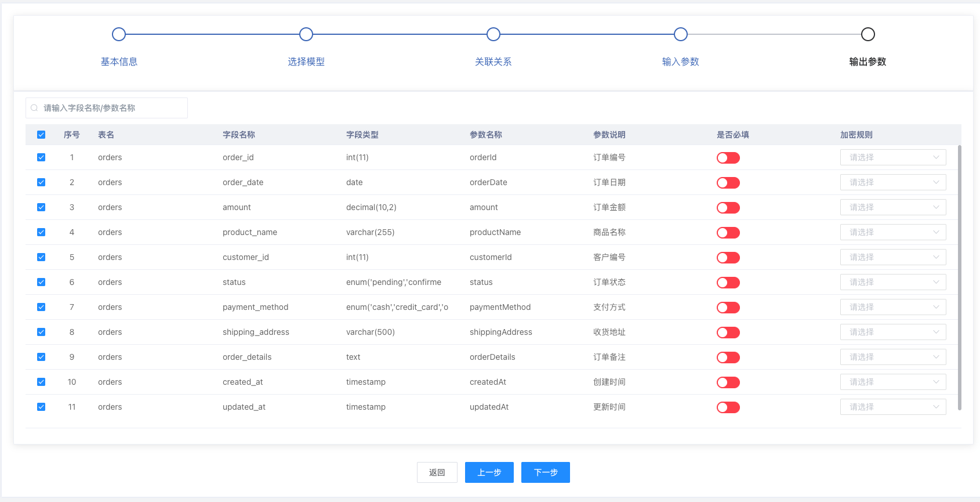980x502 pixels.
Task: Turn on required switch for shipping_address
Action: 728,333
